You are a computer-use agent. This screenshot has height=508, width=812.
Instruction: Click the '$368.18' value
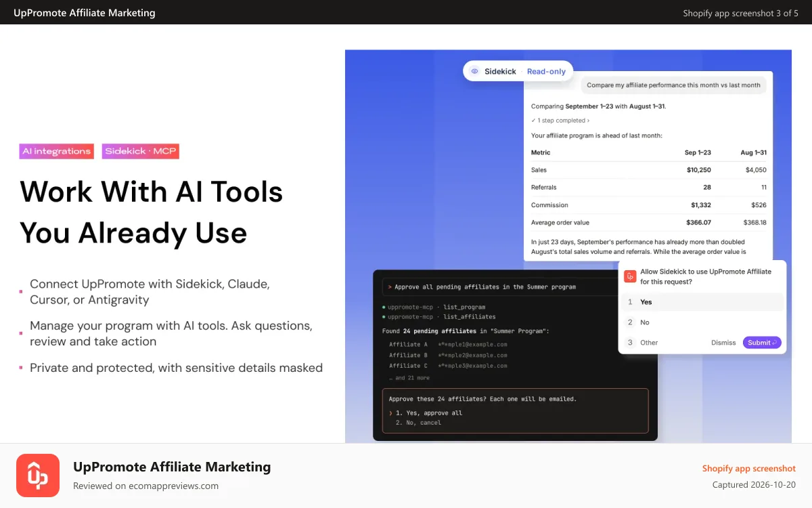tap(754, 222)
